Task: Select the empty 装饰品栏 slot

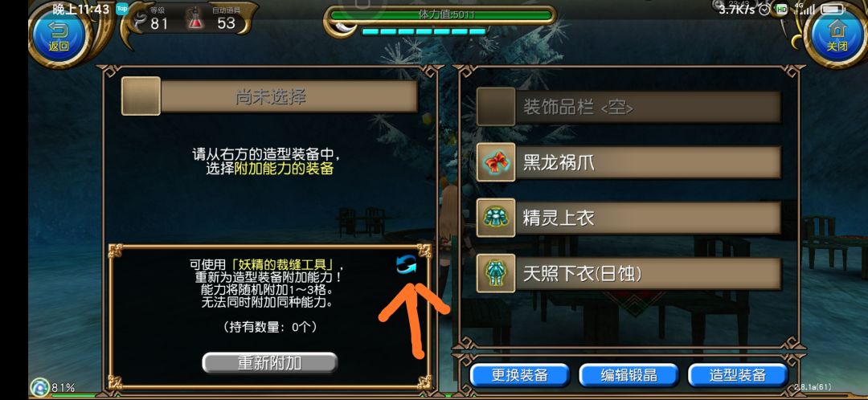Action: 628,107
